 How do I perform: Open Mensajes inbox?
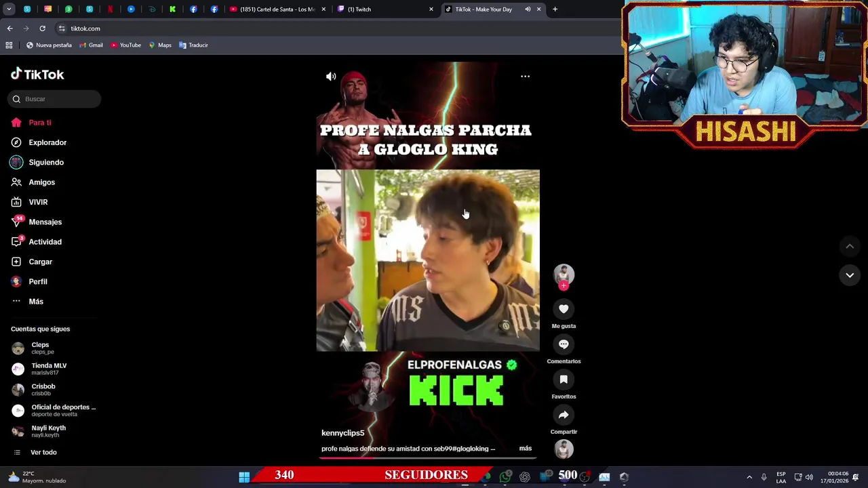tap(37, 222)
